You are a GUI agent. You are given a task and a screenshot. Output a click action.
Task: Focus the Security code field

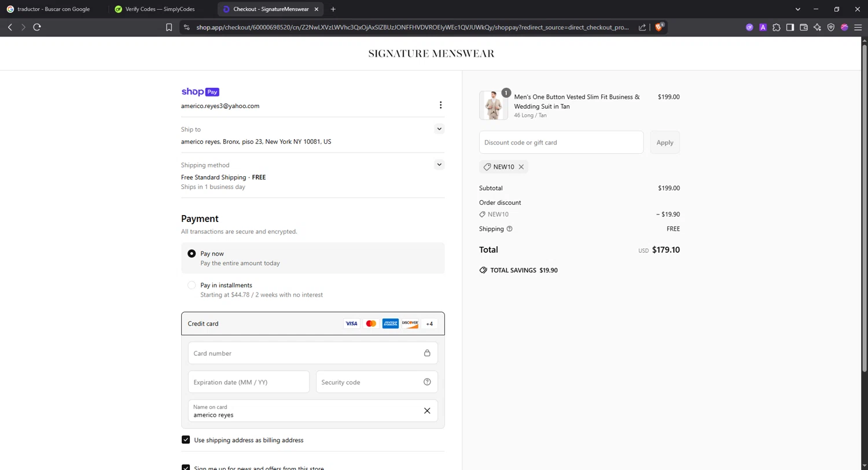coord(377,382)
